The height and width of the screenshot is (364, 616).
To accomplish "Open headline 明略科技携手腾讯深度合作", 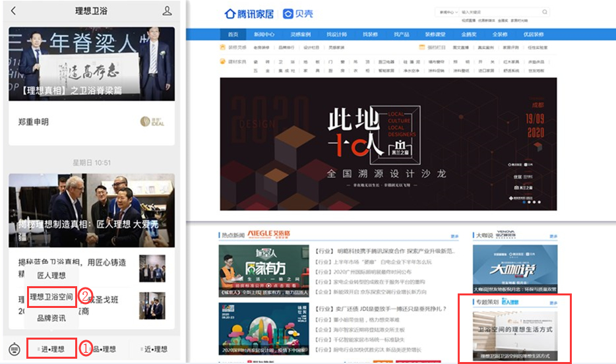I will pyautogui.click(x=385, y=251).
